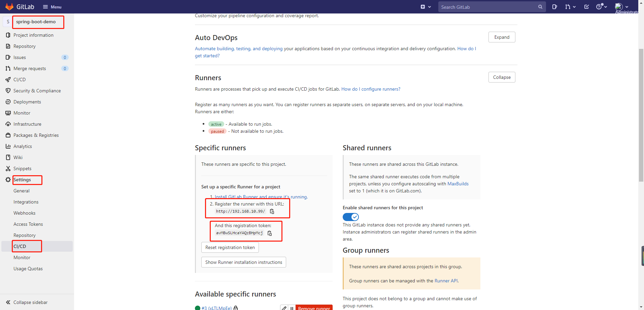Select the Analytics chart icon in sidebar
The width and height of the screenshot is (644, 310).
[8, 146]
